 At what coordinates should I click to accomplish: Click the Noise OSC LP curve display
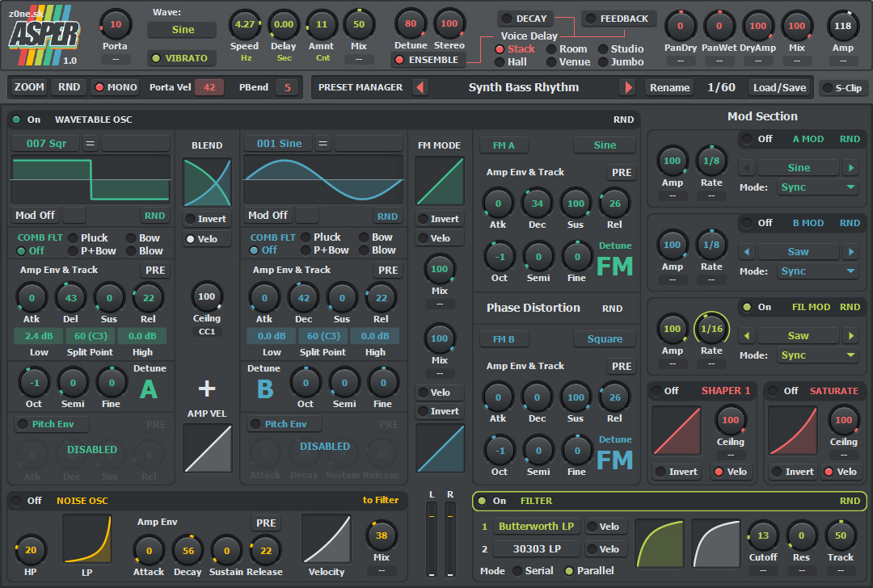[87, 539]
